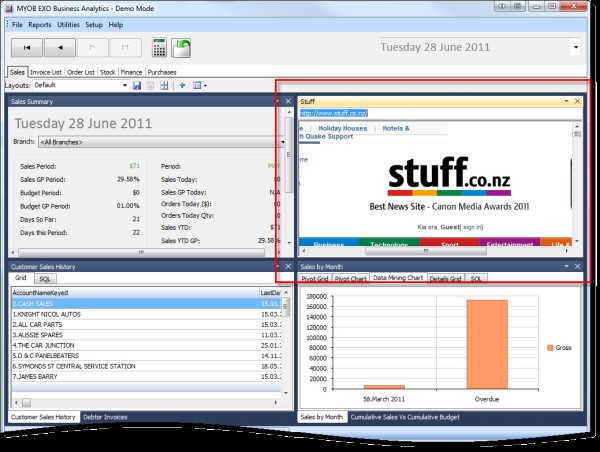Image resolution: width=600 pixels, height=452 pixels.
Task: Click the greyed delete layout icon
Action: [150, 85]
